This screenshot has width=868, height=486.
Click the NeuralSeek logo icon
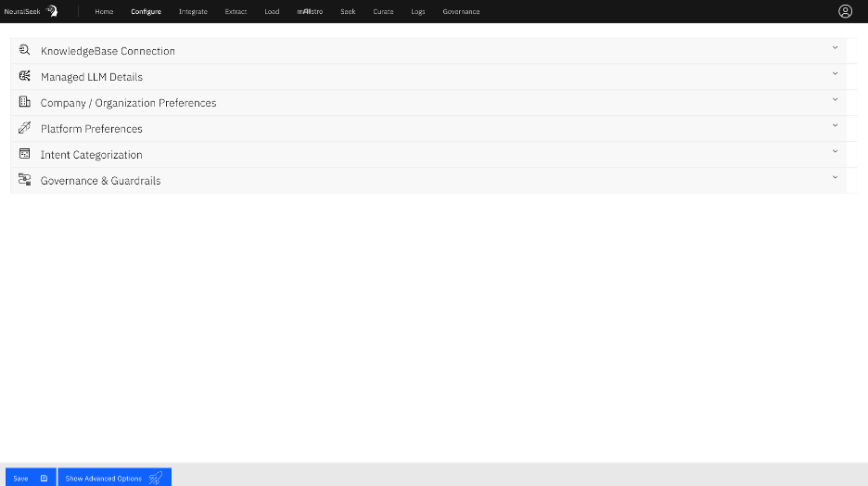[x=52, y=11]
